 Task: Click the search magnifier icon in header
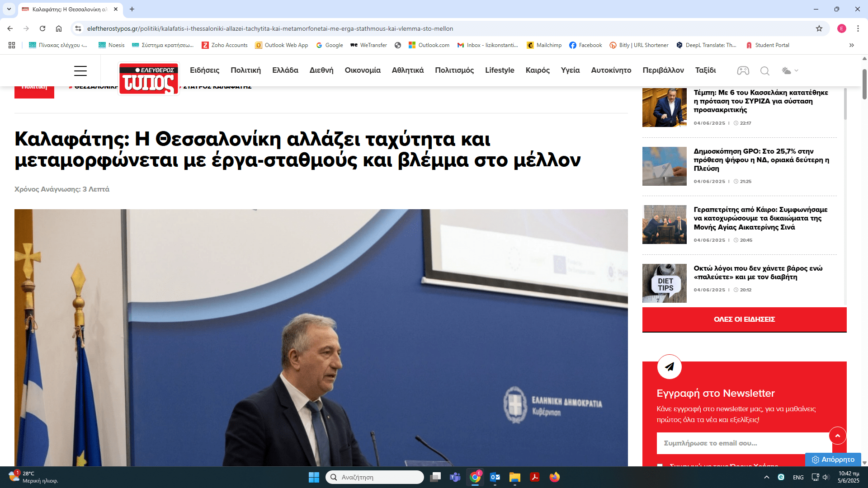764,70
